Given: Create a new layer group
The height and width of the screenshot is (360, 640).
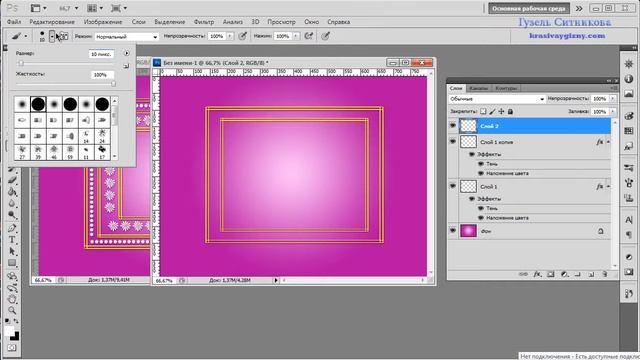Looking at the screenshot, I should click(x=578, y=274).
